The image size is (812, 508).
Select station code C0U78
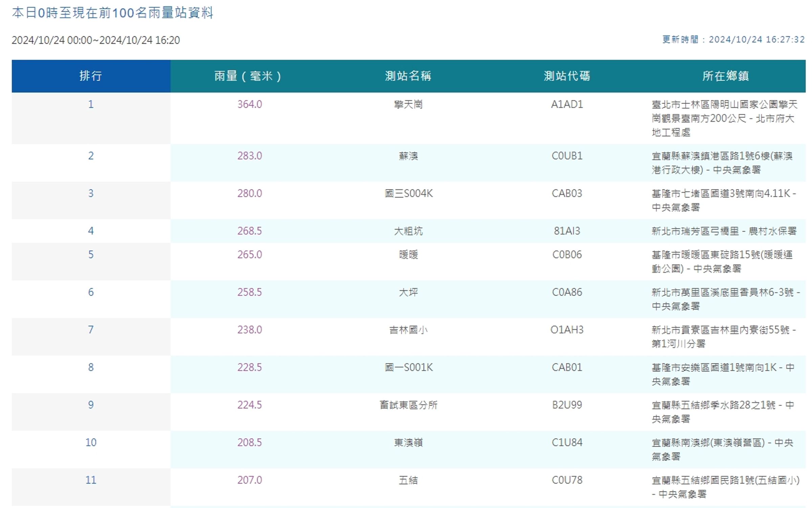[567, 480]
